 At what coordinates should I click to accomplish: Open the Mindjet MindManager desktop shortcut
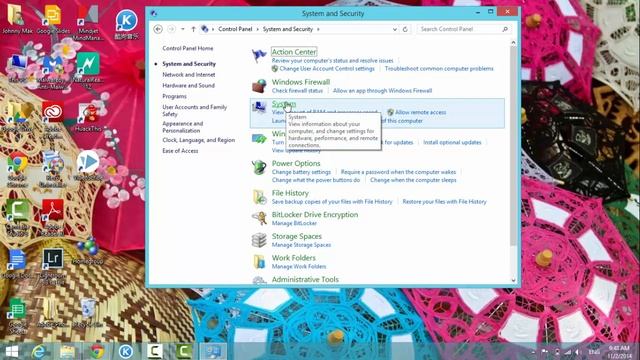click(88, 22)
